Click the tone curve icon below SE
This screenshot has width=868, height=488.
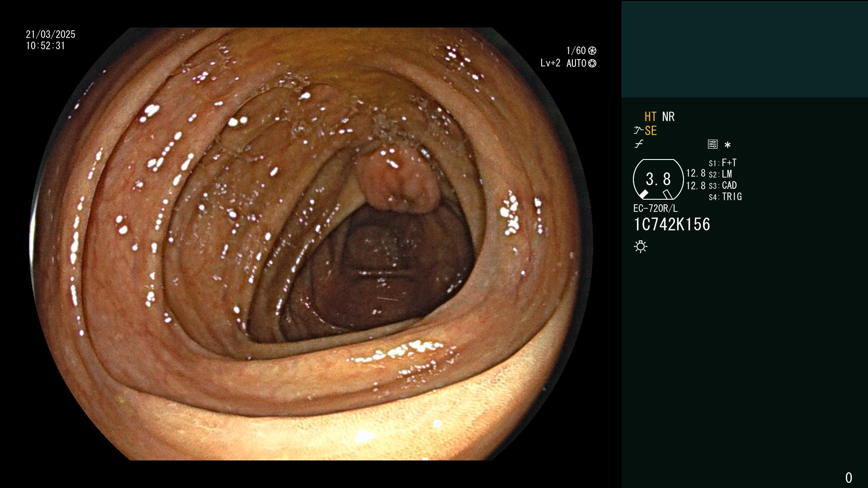639,144
